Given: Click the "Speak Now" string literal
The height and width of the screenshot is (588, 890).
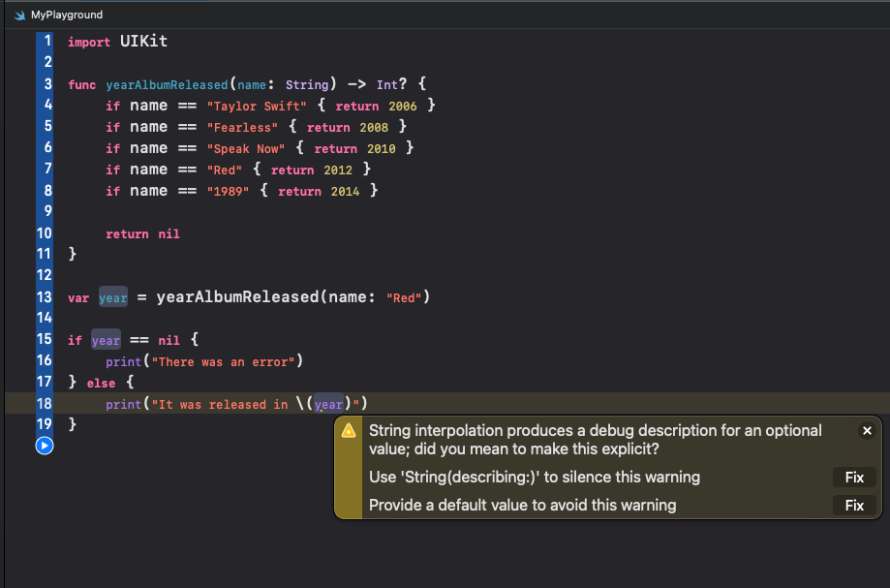Looking at the screenshot, I should tap(246, 149).
